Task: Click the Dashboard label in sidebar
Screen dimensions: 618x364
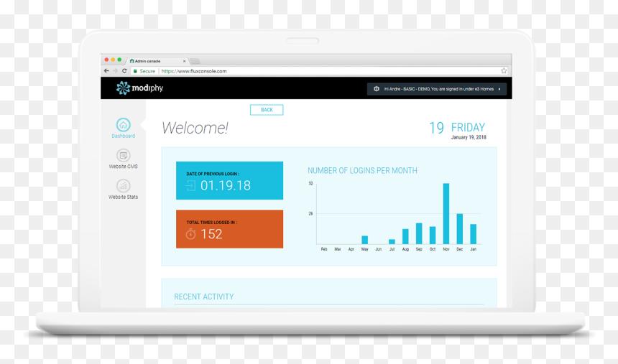Action: 124,136
